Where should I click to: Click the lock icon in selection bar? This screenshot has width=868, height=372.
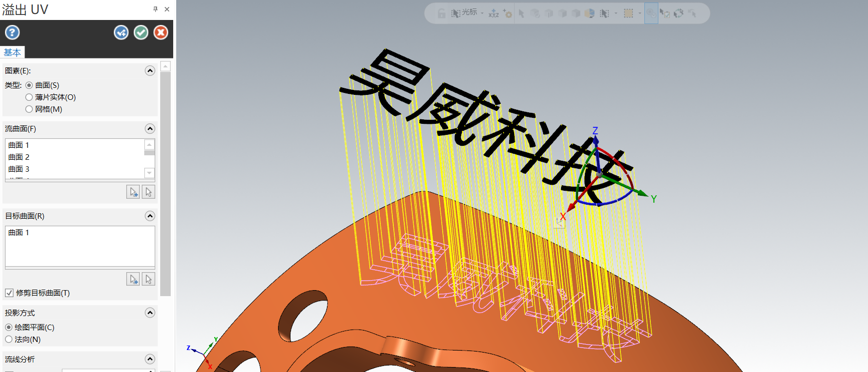coord(442,13)
